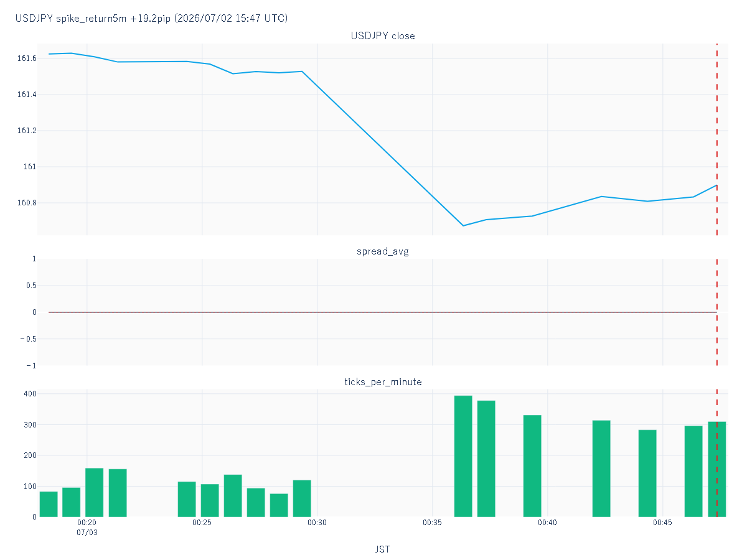Click the "160.8" price axis tick
This screenshot has height=560, width=747.
click(x=26, y=203)
